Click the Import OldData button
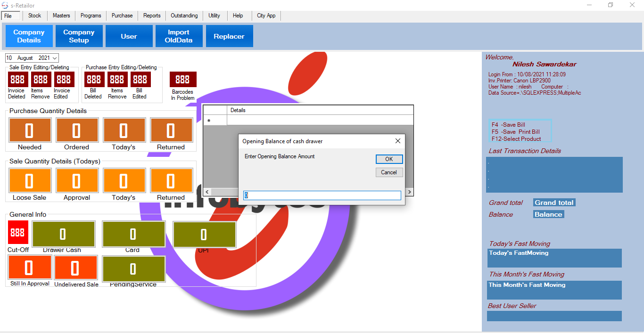Viewport: 644px width, 333px height. pyautogui.click(x=179, y=36)
